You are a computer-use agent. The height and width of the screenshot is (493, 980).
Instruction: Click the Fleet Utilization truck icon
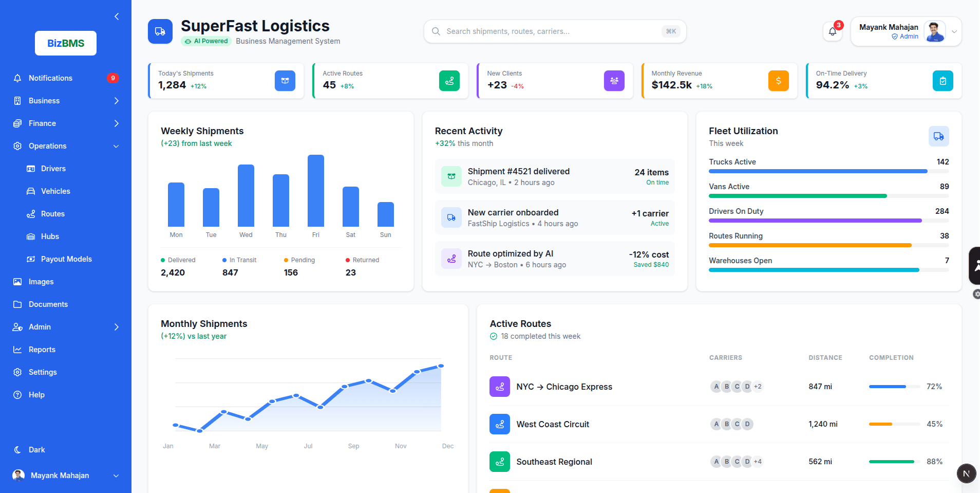click(x=939, y=136)
